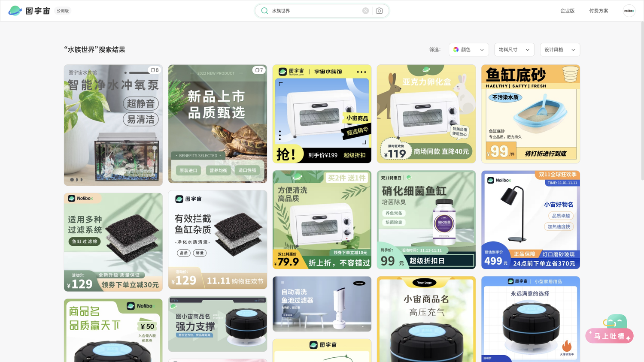Screen dimensions: 644x362
Task: Open the 设计风格 filter dropdown
Action: [560, 50]
